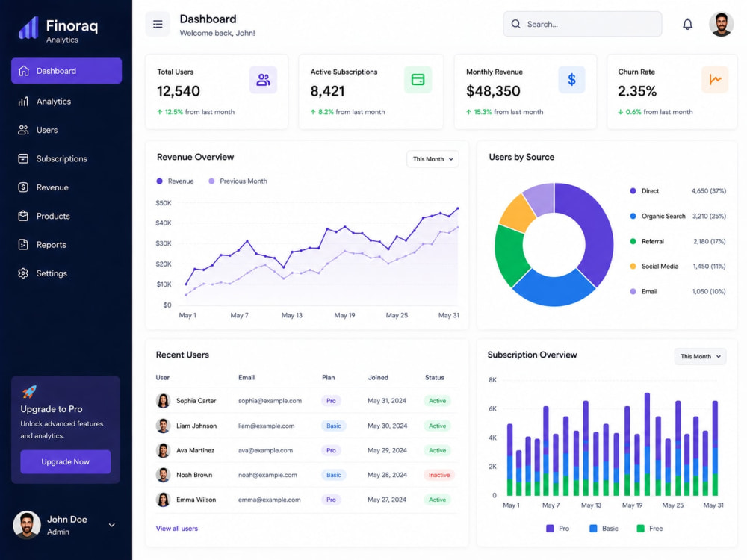Open Revenue in sidebar
747x560 pixels.
pyautogui.click(x=66, y=187)
